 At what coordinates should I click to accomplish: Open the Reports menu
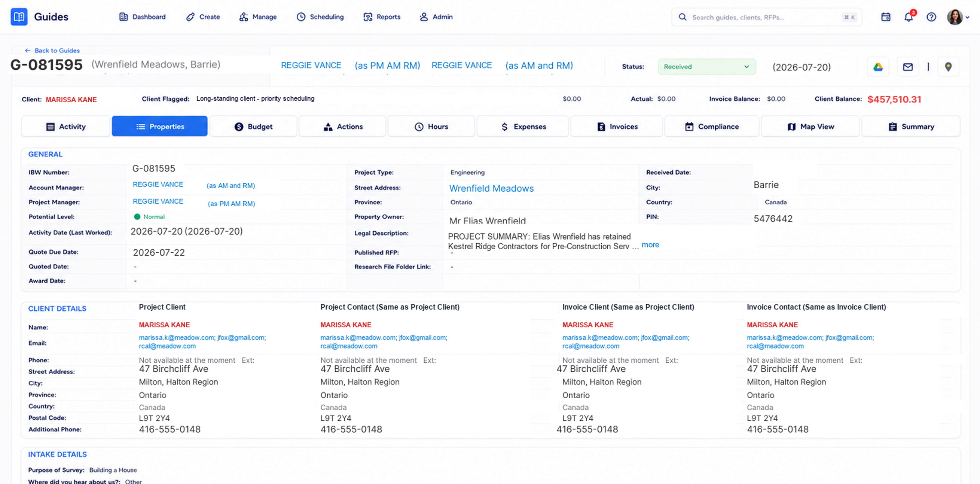pos(382,17)
